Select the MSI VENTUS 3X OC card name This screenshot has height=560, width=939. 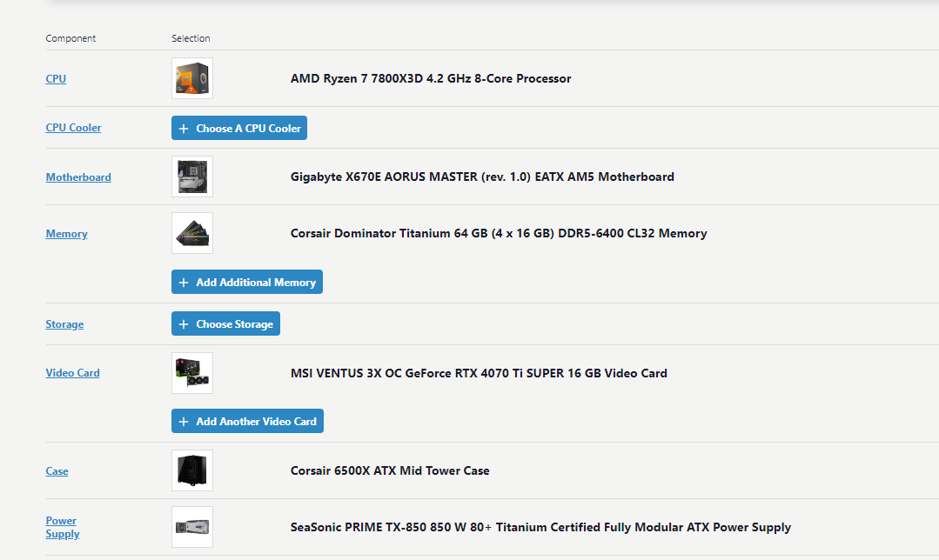click(479, 373)
